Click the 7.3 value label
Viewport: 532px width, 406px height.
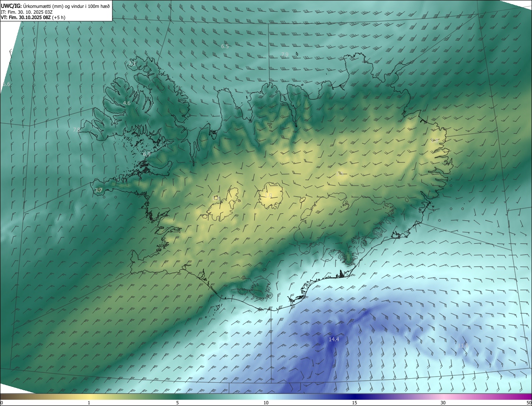132,64
